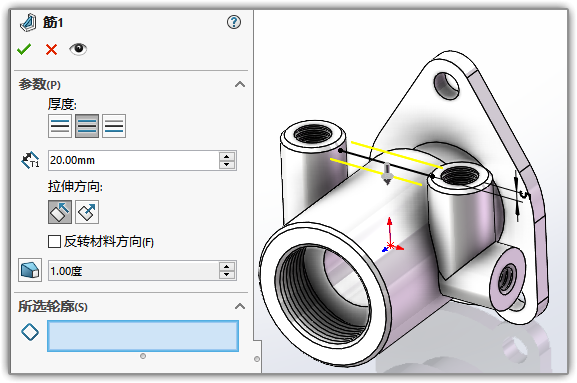
Task: Click the contour diamond icon
Action: click(30, 332)
